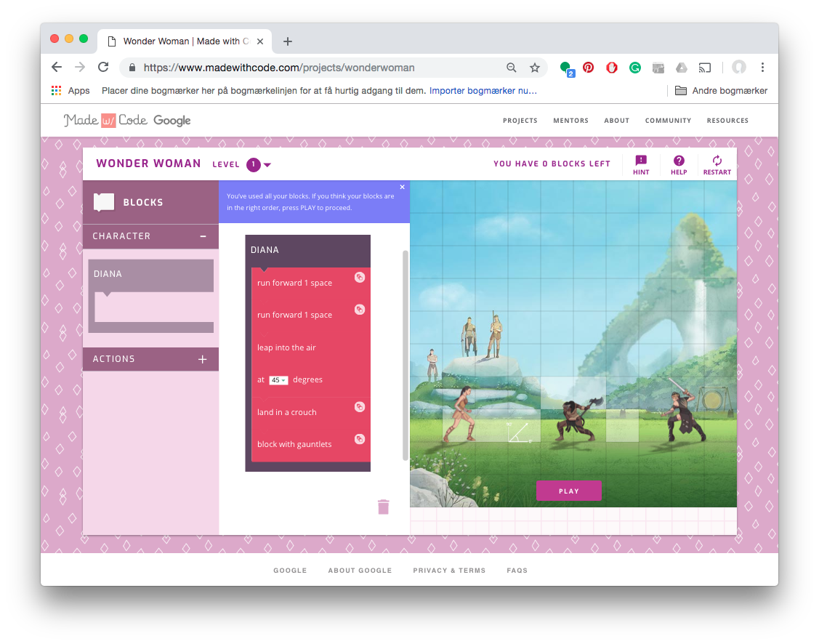Open the Chrome profile avatar
Screen dimensions: 819x644
coord(738,67)
